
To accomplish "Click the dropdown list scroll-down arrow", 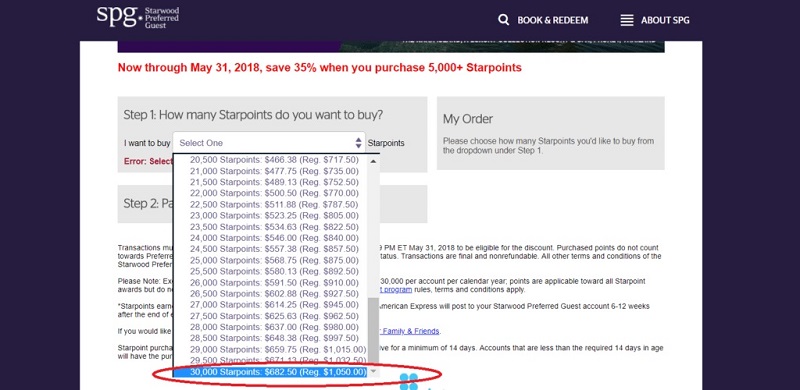I will click(373, 371).
